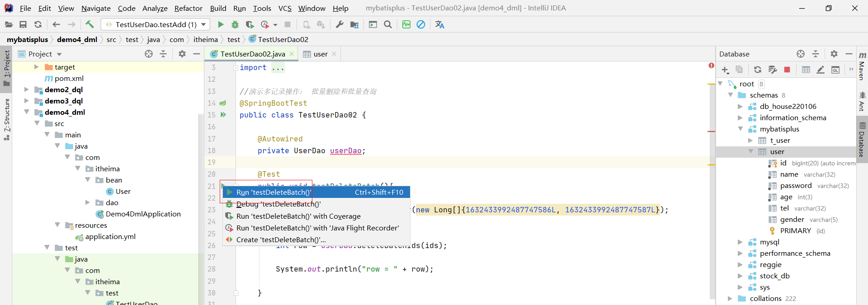Save all files with the floppy disk icon

[23, 24]
